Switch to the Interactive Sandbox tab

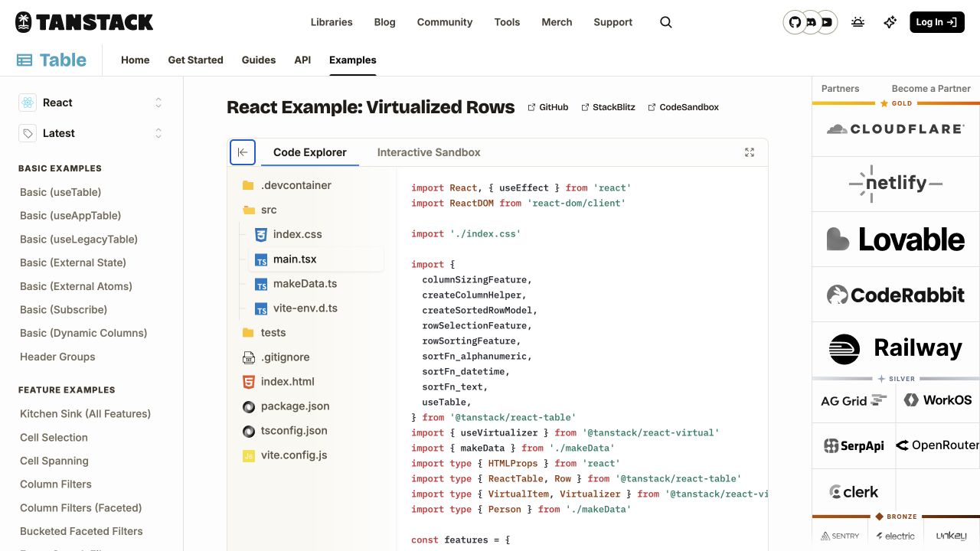(x=429, y=152)
